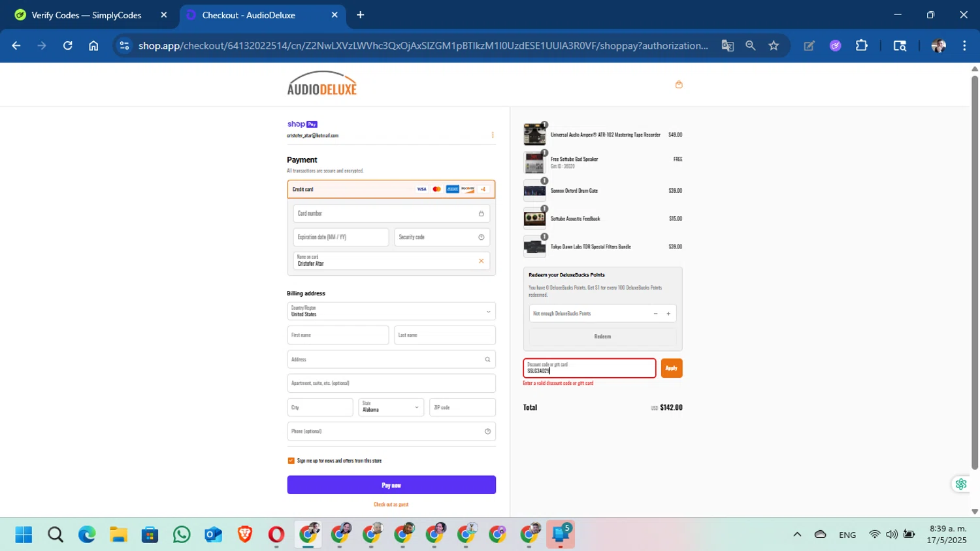Open Opera from the taskbar
The width and height of the screenshot is (980, 551).
[x=276, y=535]
